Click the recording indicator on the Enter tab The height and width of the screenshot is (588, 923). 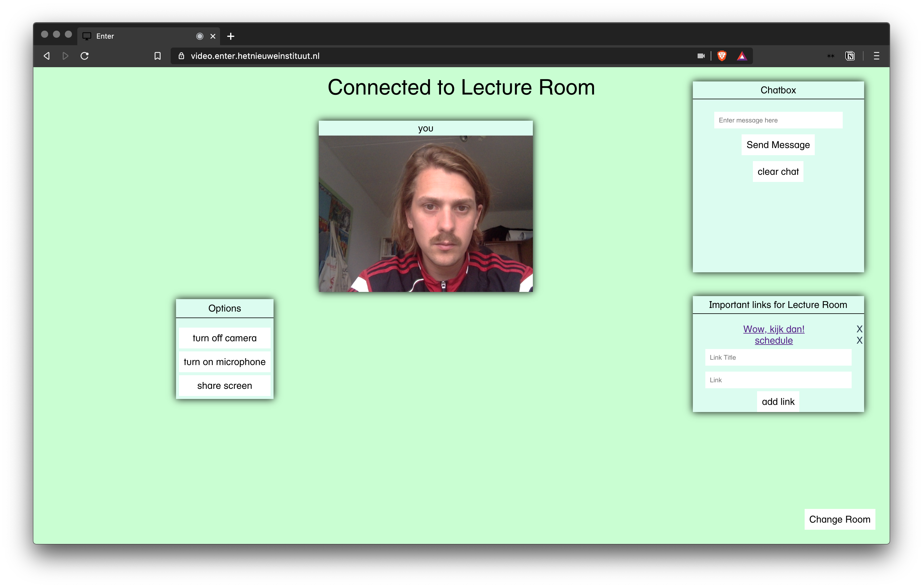[200, 36]
